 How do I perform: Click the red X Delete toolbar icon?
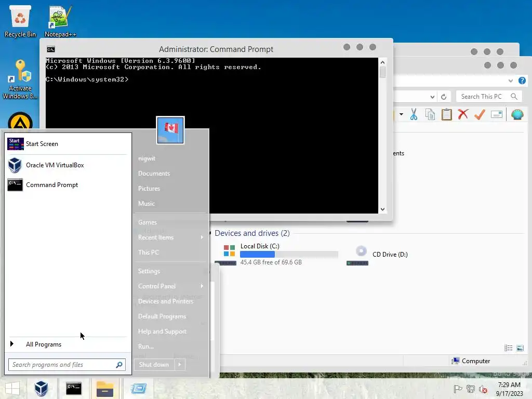pyautogui.click(x=463, y=114)
